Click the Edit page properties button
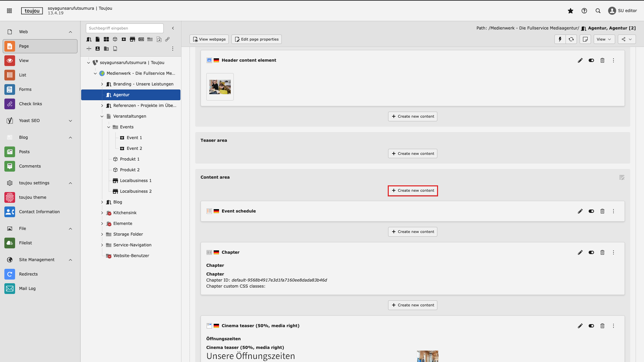The width and height of the screenshot is (644, 362). (256, 39)
